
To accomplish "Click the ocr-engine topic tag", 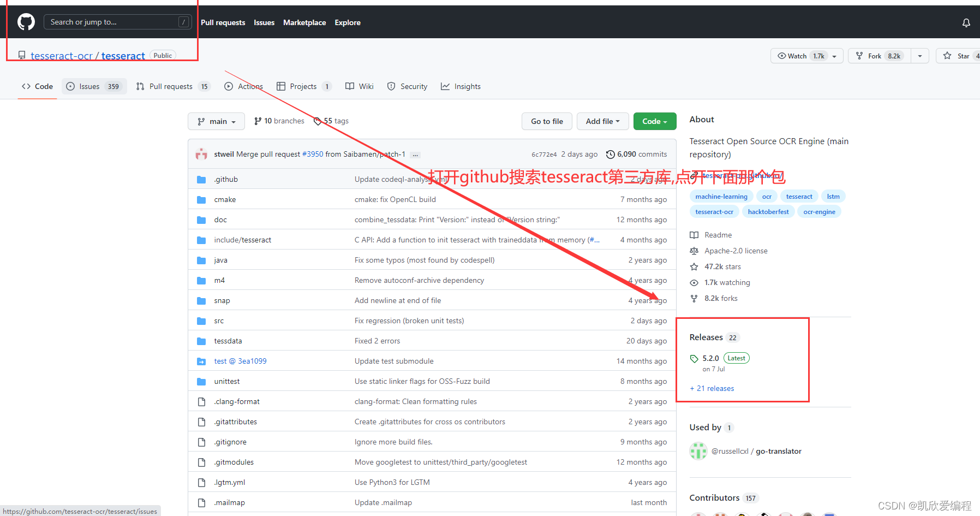I will 819,212.
